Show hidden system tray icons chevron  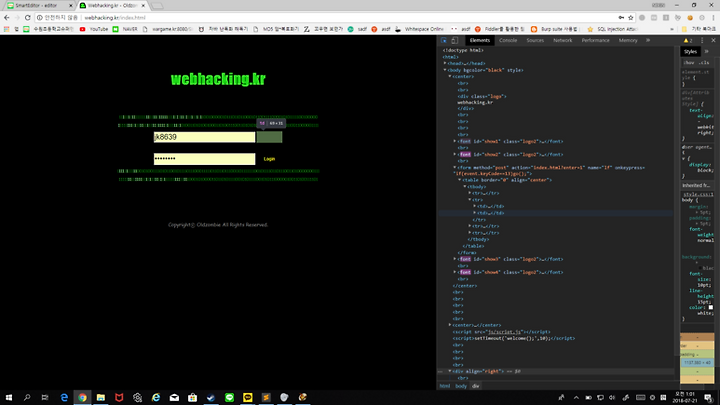click(576, 398)
